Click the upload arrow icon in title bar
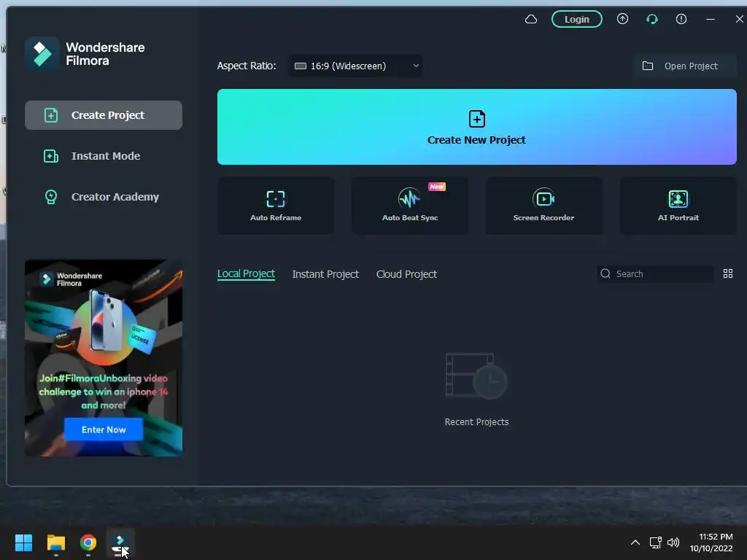 pyautogui.click(x=622, y=18)
